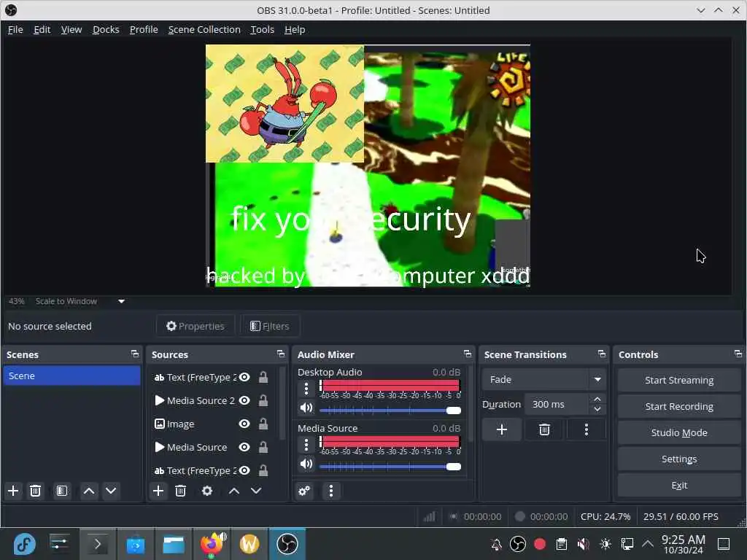Select Scene in the Scenes list
This screenshot has width=747, height=560.
(x=72, y=376)
